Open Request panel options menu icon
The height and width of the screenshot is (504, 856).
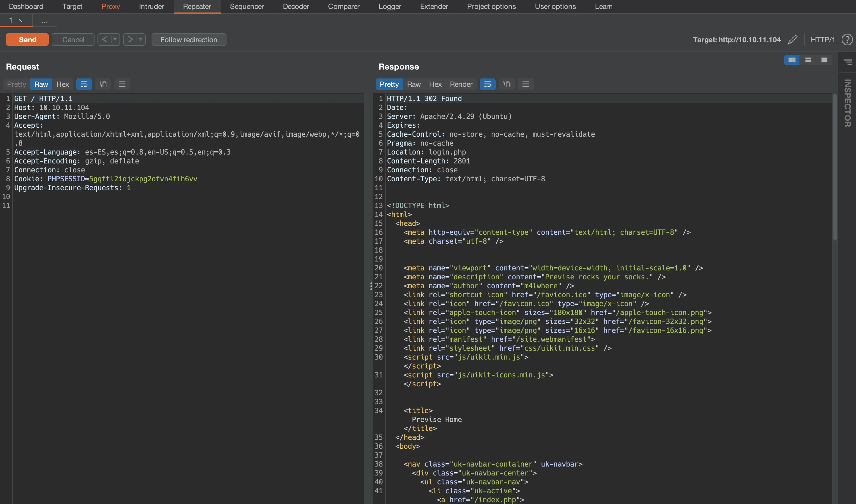coord(122,84)
